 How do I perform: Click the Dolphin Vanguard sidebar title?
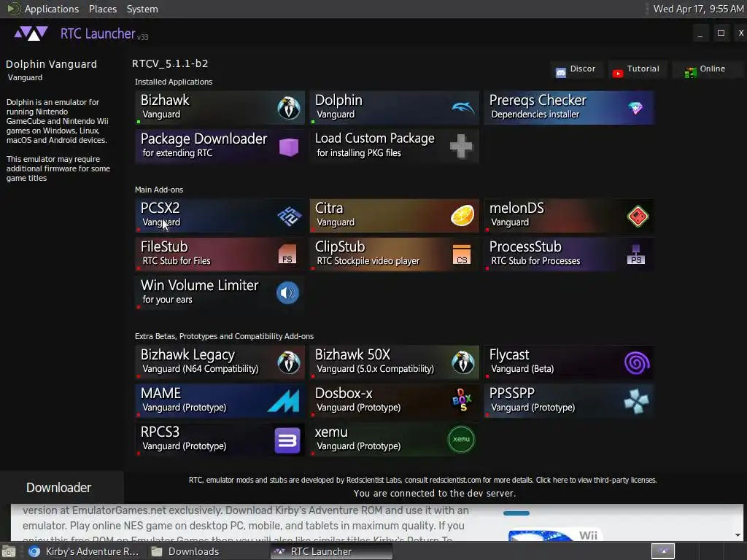click(52, 64)
